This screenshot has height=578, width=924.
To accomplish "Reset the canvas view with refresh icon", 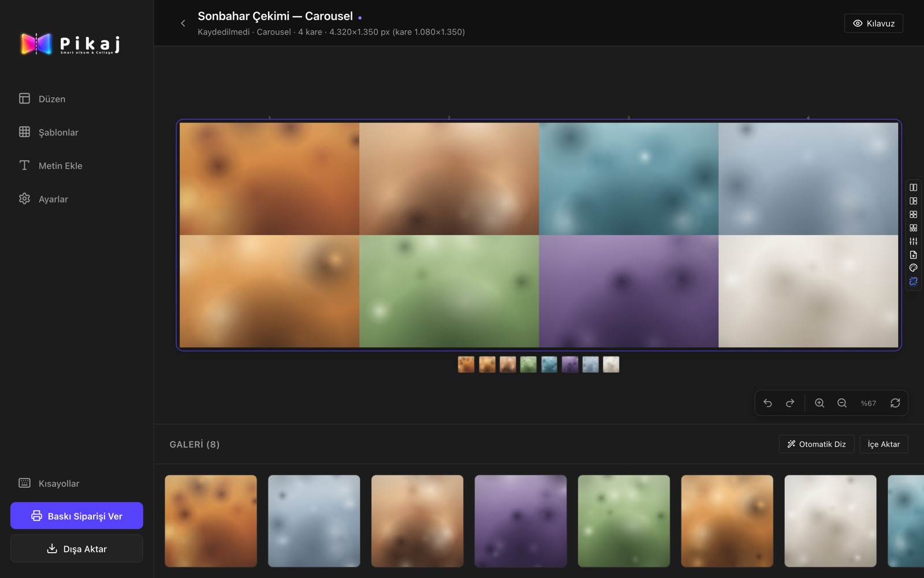I will pos(895,403).
